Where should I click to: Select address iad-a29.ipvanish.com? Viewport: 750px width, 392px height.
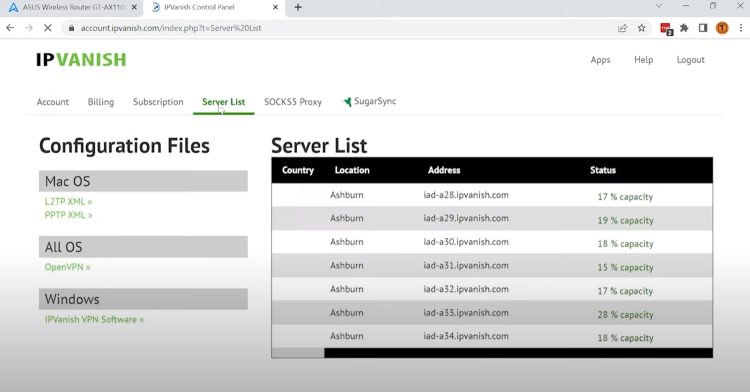point(466,218)
